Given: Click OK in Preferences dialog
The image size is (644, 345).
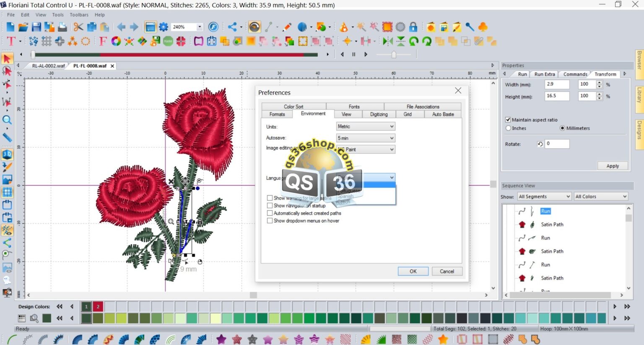Looking at the screenshot, I should point(413,271).
